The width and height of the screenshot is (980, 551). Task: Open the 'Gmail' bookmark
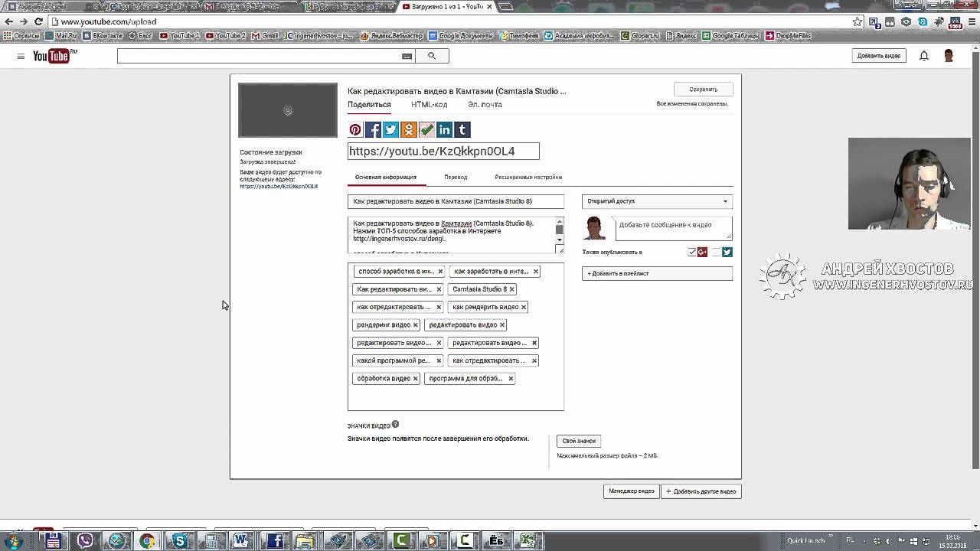click(x=266, y=35)
